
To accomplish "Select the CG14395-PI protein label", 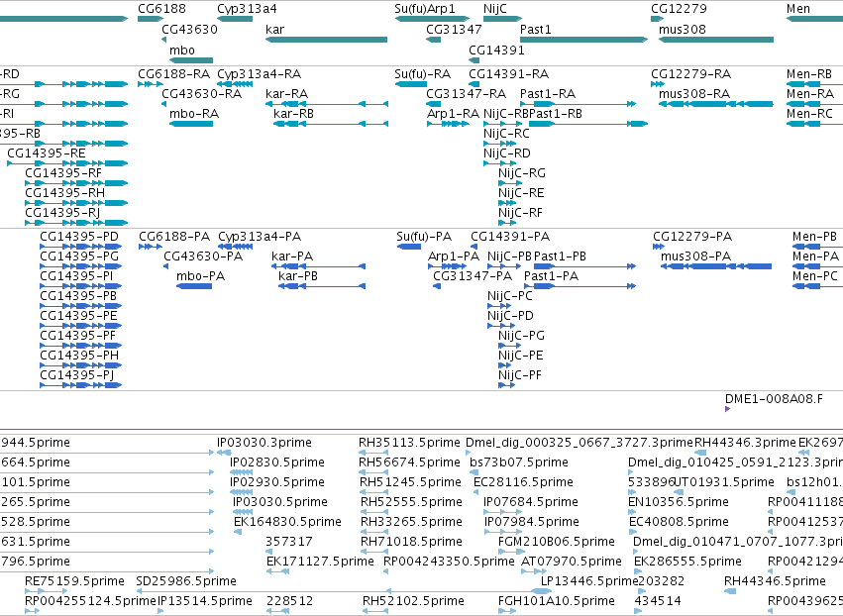I will (x=77, y=275).
